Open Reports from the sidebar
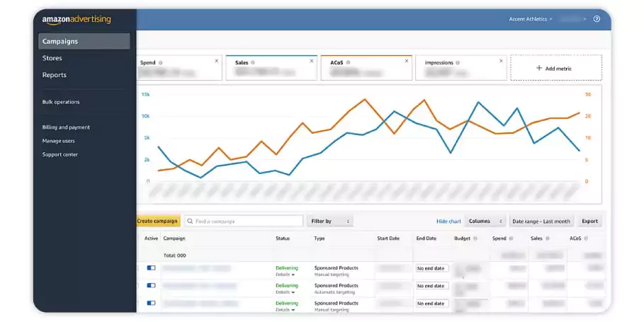This screenshot has height=322, width=644. tap(55, 75)
